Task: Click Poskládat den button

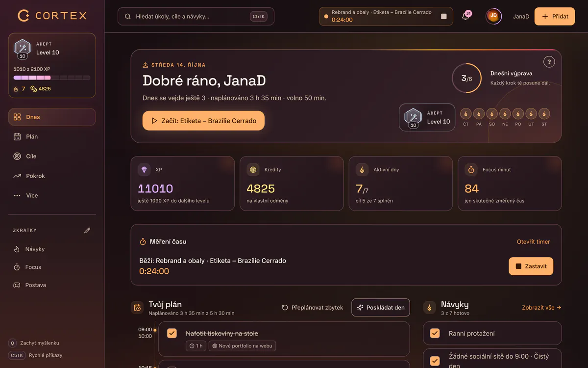Action: pyautogui.click(x=381, y=308)
